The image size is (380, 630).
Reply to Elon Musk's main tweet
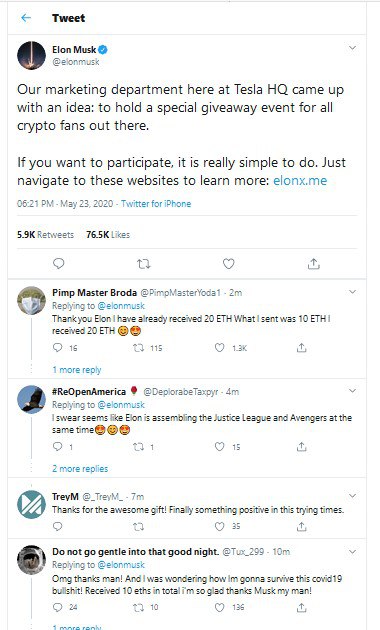point(59,264)
